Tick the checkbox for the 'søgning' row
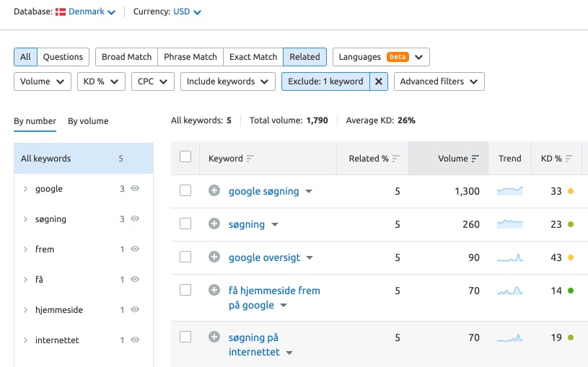 click(x=185, y=224)
